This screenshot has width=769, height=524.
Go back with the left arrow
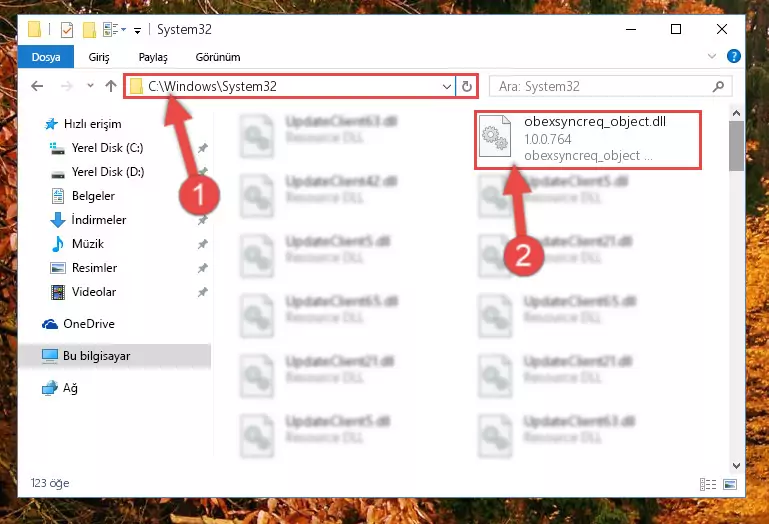coord(37,86)
